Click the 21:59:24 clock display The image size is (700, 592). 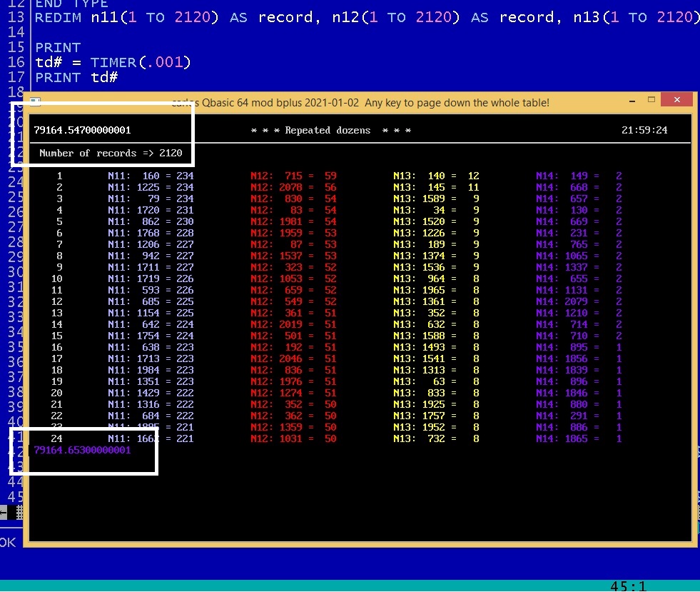[x=644, y=131]
